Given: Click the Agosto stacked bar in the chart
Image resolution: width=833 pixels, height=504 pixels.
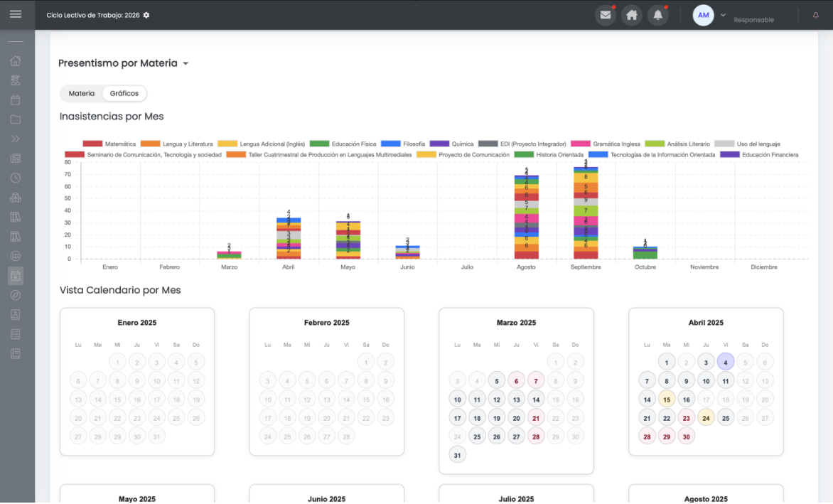Looking at the screenshot, I should pyautogui.click(x=526, y=218).
